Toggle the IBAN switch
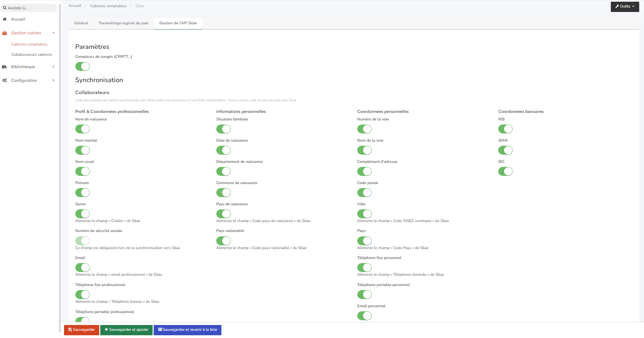 click(505, 150)
